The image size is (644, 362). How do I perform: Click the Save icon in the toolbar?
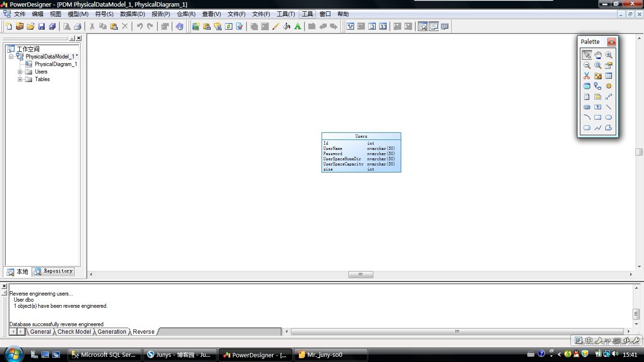tap(41, 26)
